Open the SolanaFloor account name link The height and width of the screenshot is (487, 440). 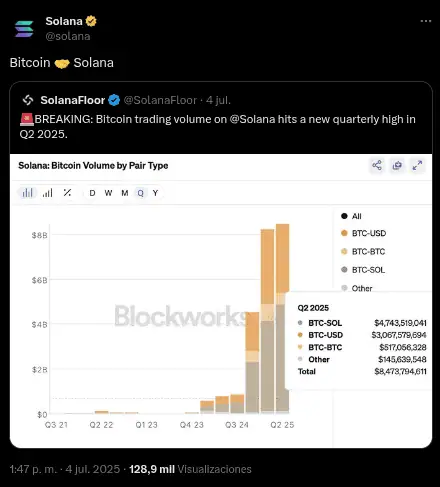73,100
